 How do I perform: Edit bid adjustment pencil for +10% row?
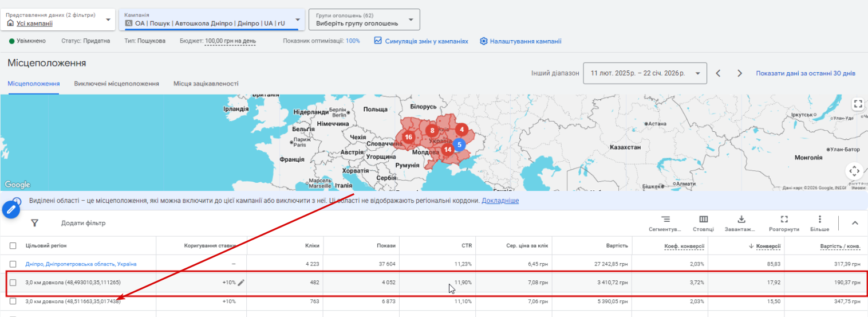241,282
